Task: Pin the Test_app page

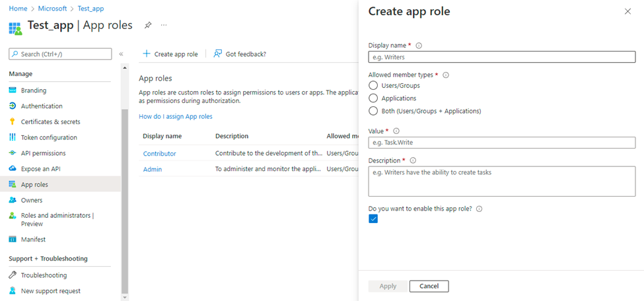Action: 148,25
